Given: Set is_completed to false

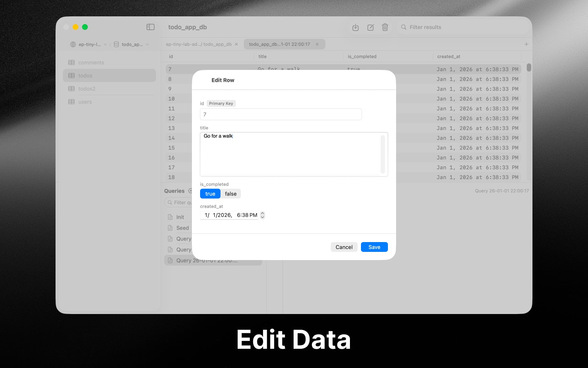Looking at the screenshot, I should (231, 193).
